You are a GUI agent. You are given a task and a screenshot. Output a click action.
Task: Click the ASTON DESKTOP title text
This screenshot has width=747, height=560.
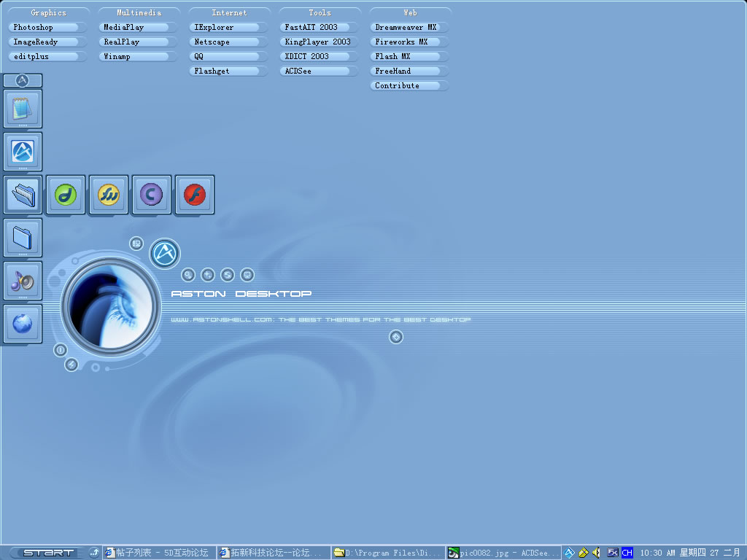click(241, 294)
